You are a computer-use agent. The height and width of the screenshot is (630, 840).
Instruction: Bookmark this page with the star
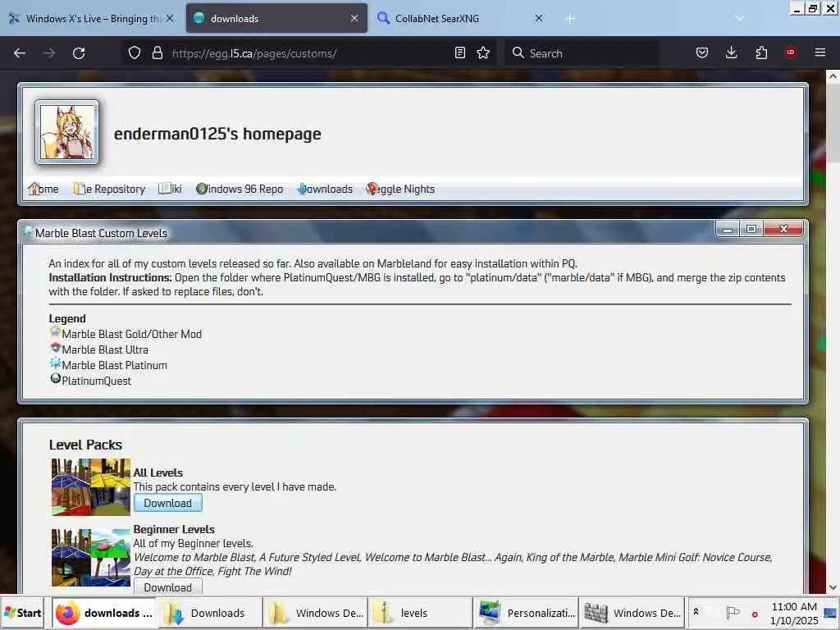click(483, 52)
